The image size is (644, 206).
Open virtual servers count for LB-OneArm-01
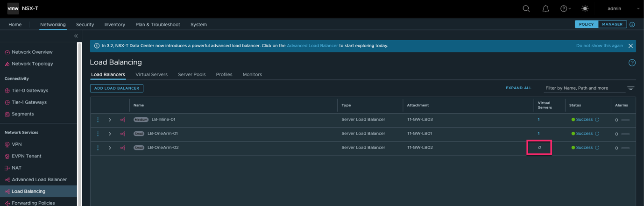[x=538, y=134]
